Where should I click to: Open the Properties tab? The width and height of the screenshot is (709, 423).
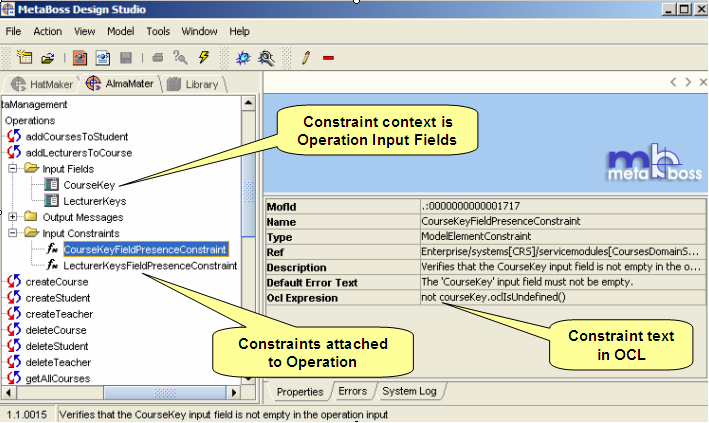point(300,391)
